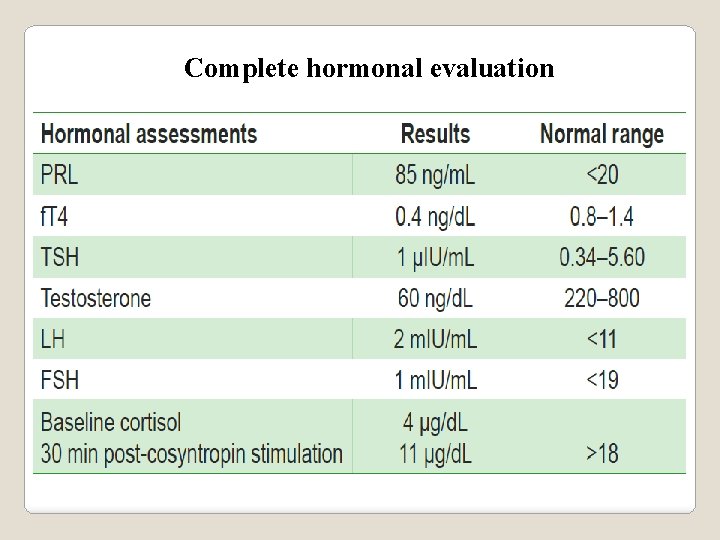This screenshot has height=540, width=720.
Task: Click the Results column header
Action: pos(435,134)
